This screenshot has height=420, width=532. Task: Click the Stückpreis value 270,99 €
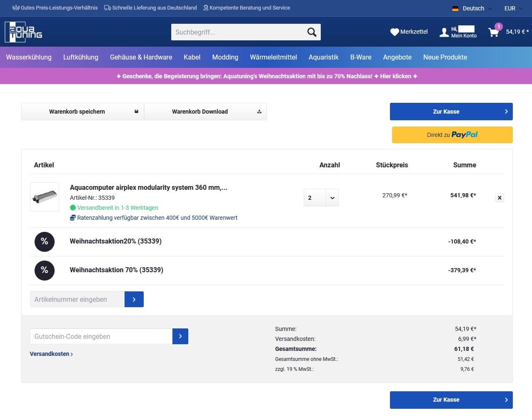[x=395, y=195]
